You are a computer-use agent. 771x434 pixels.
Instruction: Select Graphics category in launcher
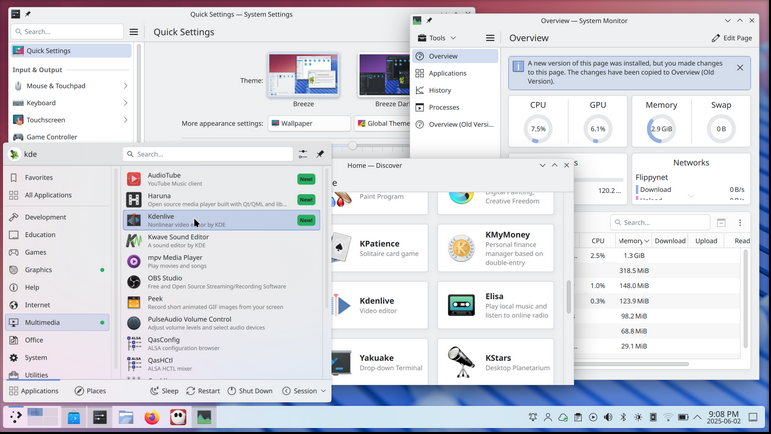point(57,270)
